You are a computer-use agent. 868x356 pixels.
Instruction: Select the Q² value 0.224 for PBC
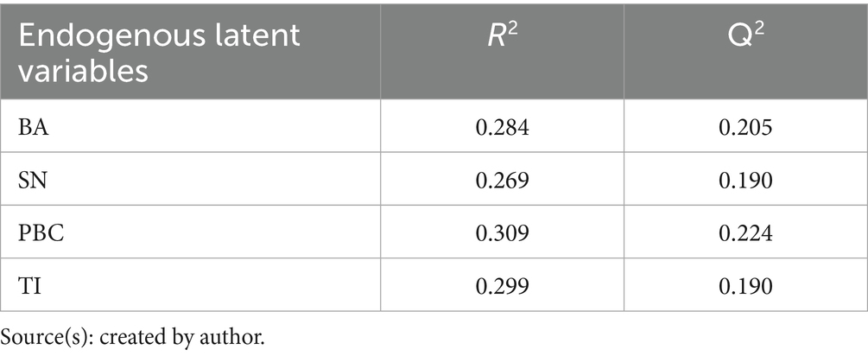click(745, 233)
